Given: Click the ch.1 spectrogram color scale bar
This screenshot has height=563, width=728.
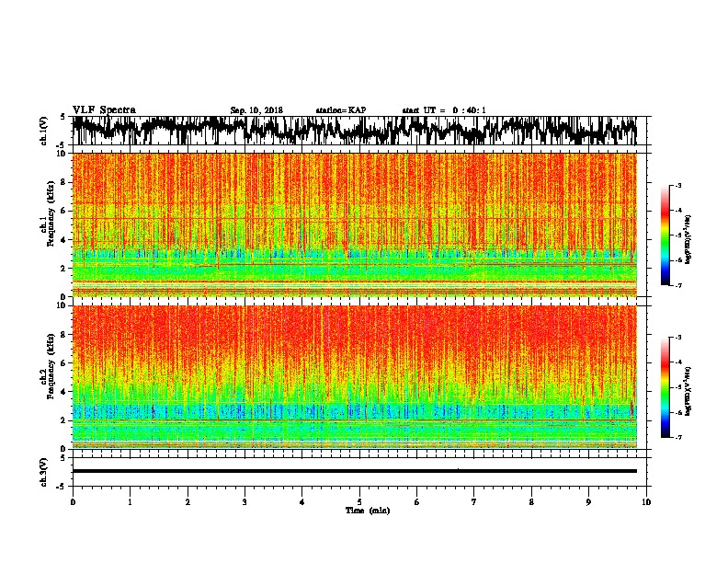Looking at the screenshot, I should tap(665, 236).
